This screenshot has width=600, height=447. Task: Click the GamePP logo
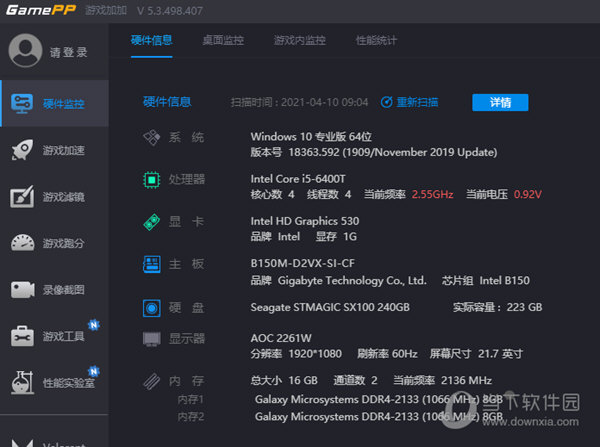coord(41,10)
